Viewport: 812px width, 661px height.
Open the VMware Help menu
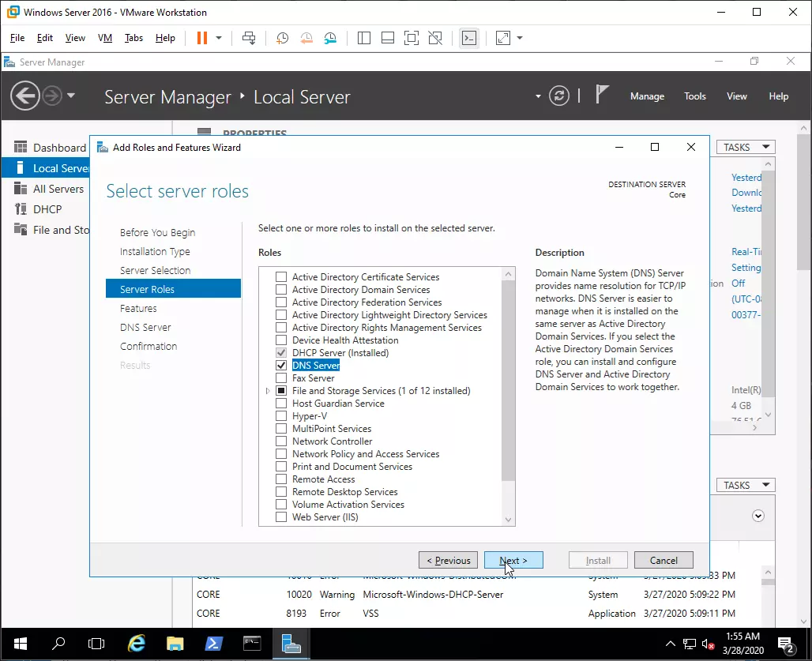click(165, 38)
